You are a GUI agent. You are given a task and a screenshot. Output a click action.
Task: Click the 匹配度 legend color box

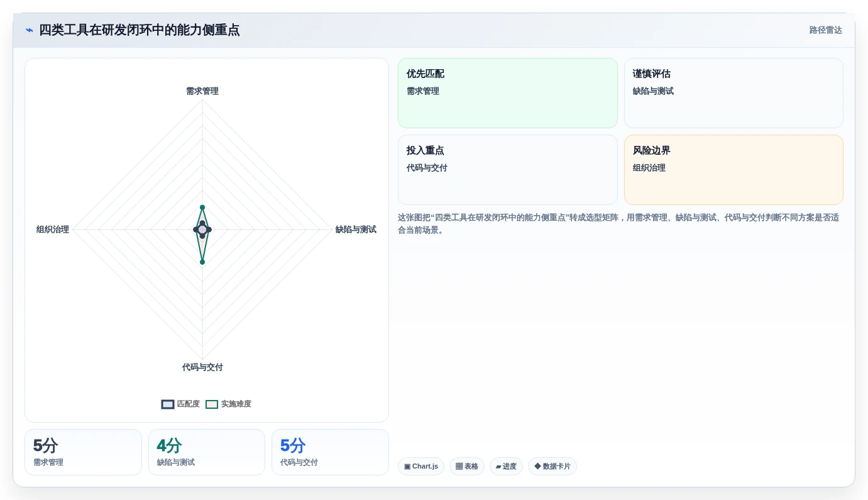(x=168, y=404)
